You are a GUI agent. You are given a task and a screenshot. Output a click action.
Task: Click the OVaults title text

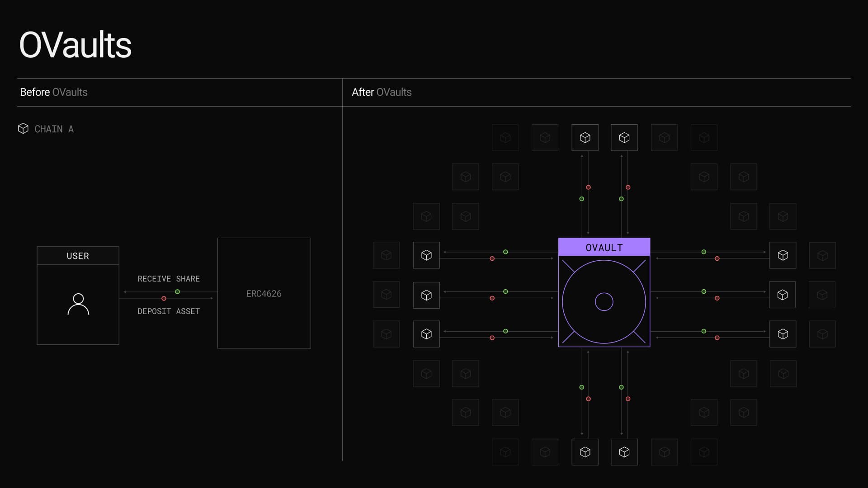[x=75, y=45]
